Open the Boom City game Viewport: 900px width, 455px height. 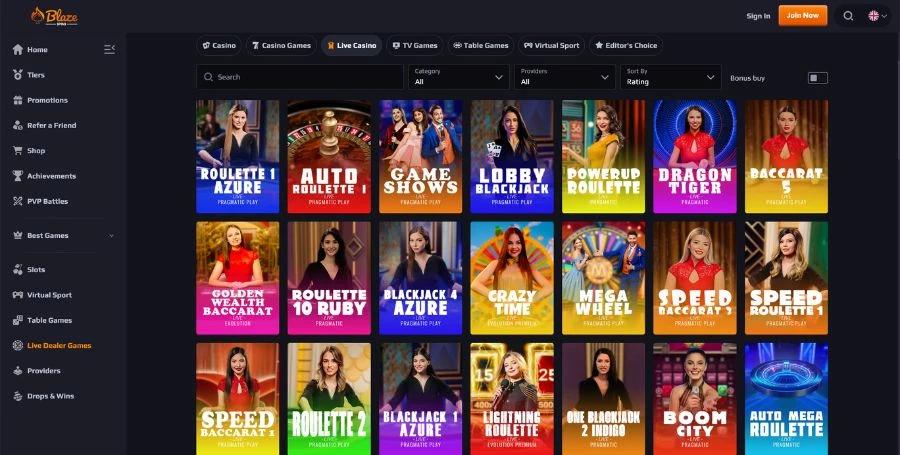pos(695,399)
